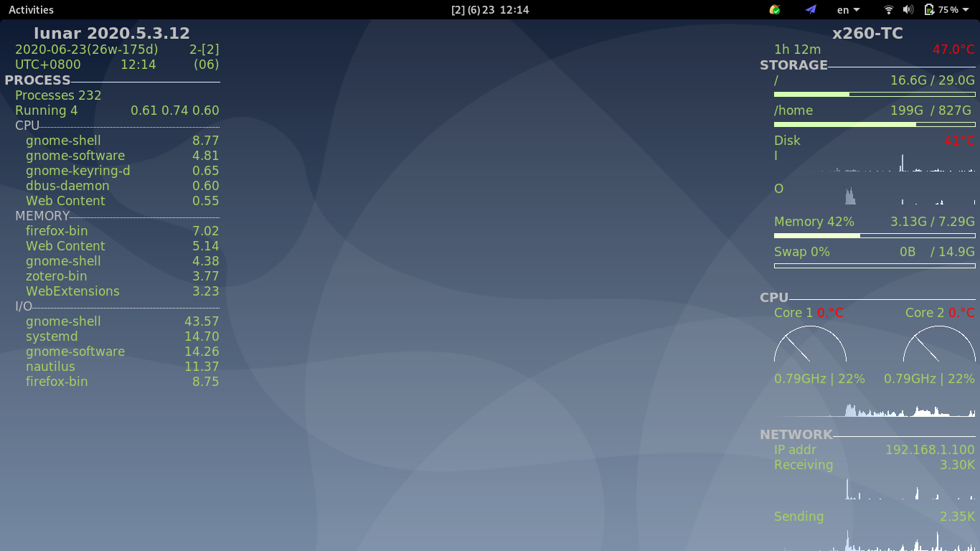Open the top bar clock showing 12:14
Screen dimensions: 980x551
pos(490,10)
